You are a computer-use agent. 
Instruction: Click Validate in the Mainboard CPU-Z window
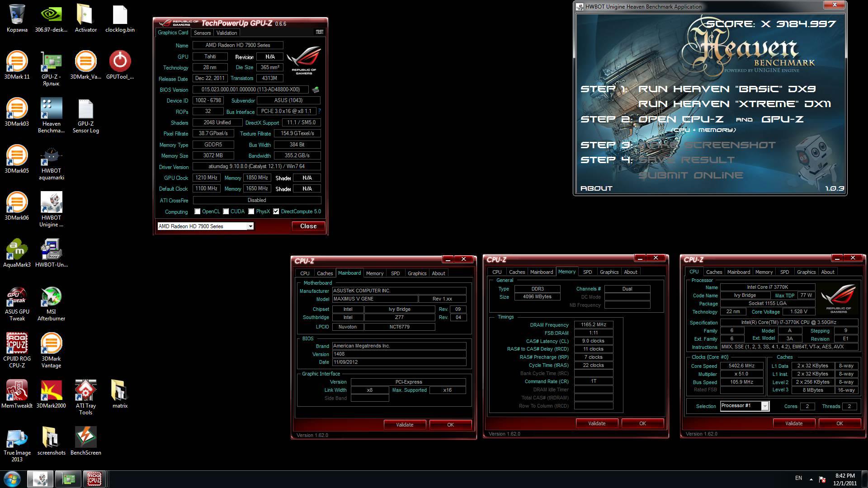coord(405,425)
